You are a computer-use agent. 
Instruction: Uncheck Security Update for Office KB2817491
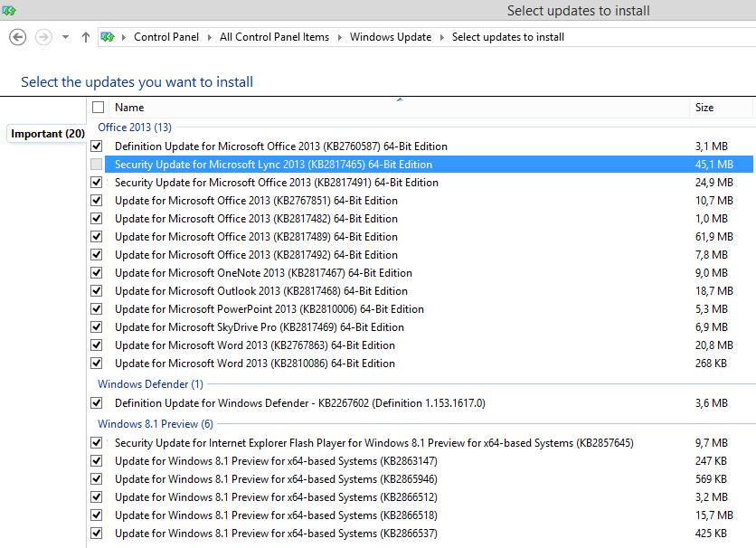click(x=97, y=182)
